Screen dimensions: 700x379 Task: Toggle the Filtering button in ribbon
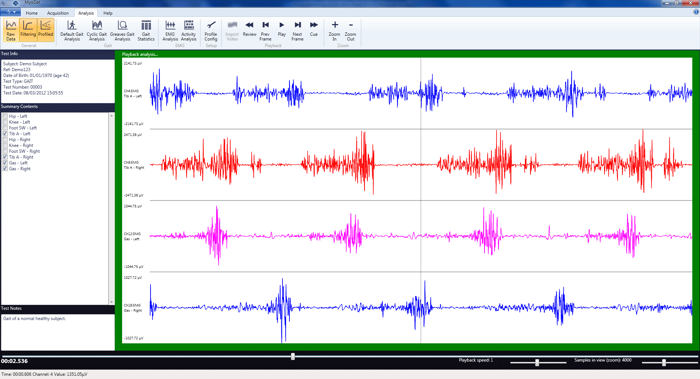(x=28, y=30)
